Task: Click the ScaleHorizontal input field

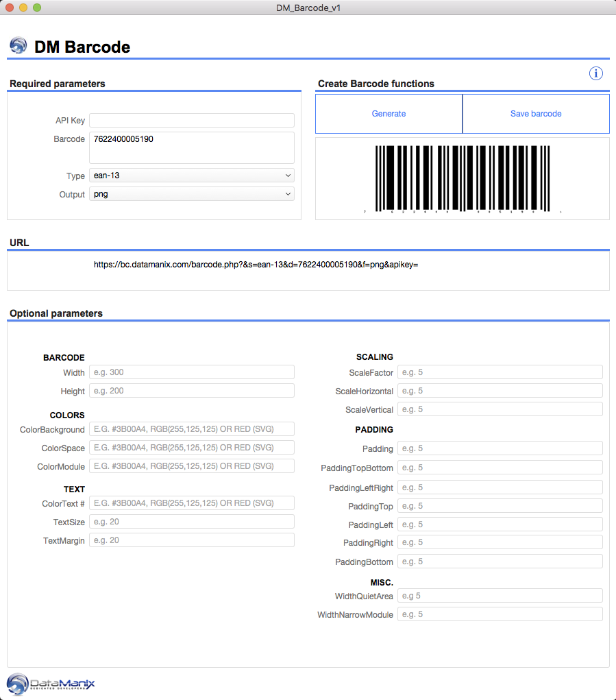Action: 500,391
